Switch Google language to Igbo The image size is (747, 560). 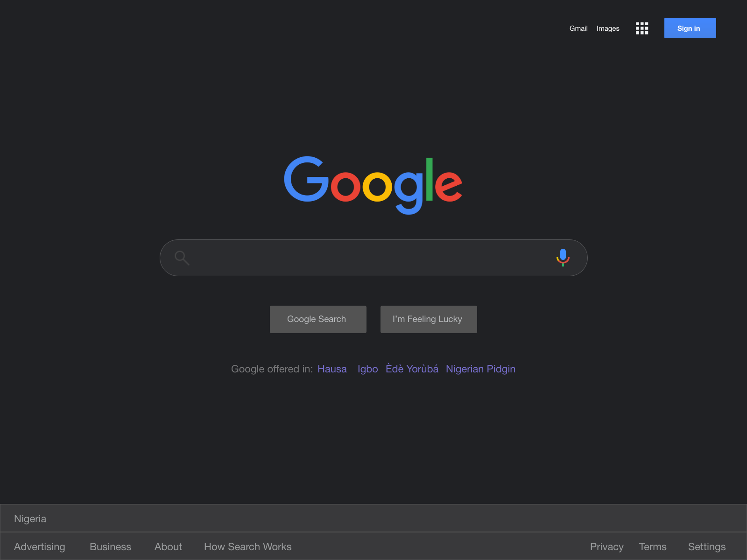point(367,369)
